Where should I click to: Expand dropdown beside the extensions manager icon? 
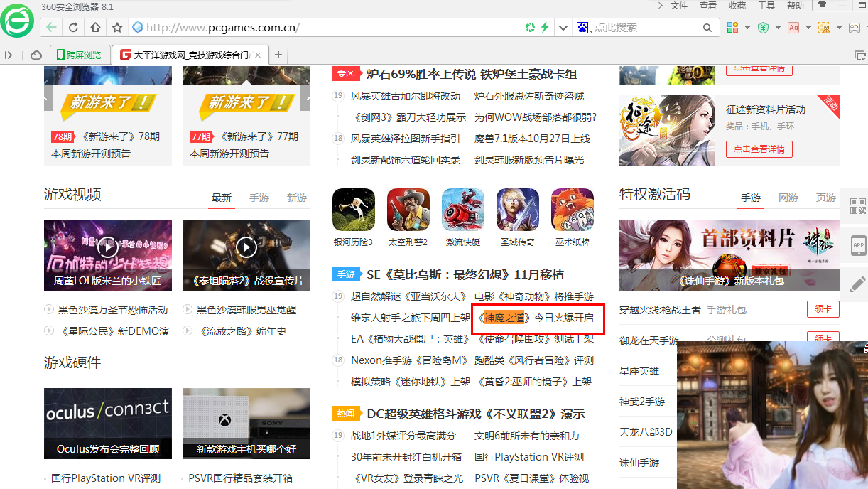(747, 28)
